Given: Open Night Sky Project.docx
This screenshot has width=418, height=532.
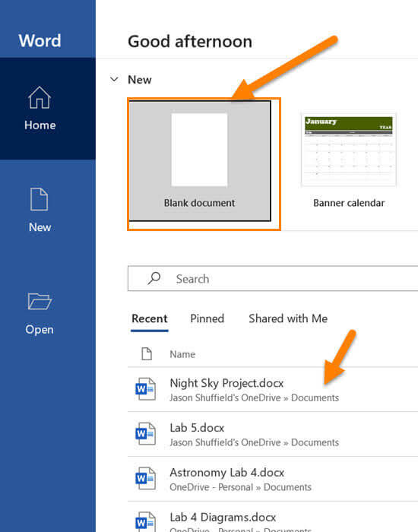Looking at the screenshot, I should click(273, 389).
